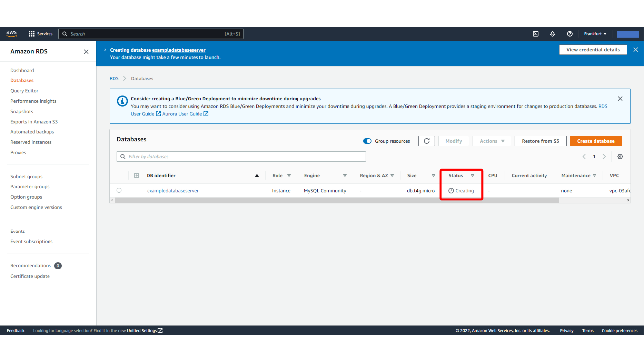Filter the Role column
644x362 pixels.
click(x=289, y=175)
